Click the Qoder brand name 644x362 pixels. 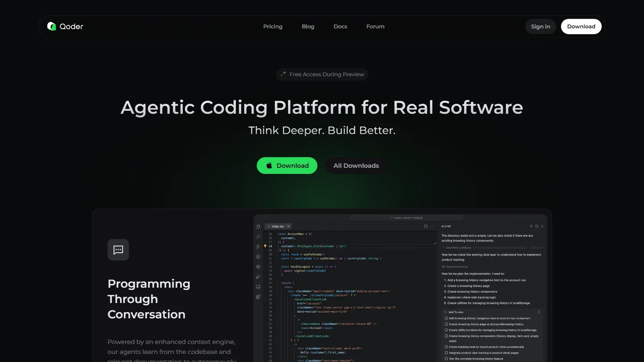[x=71, y=26]
